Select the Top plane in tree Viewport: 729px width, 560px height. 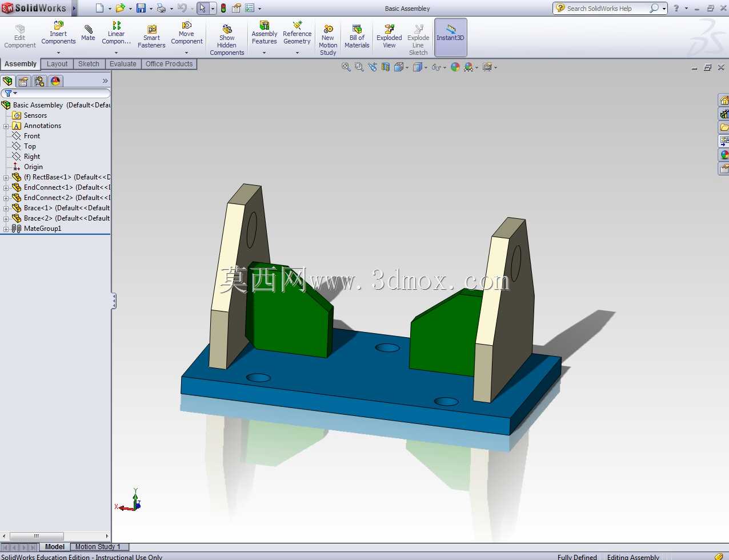click(x=24, y=146)
